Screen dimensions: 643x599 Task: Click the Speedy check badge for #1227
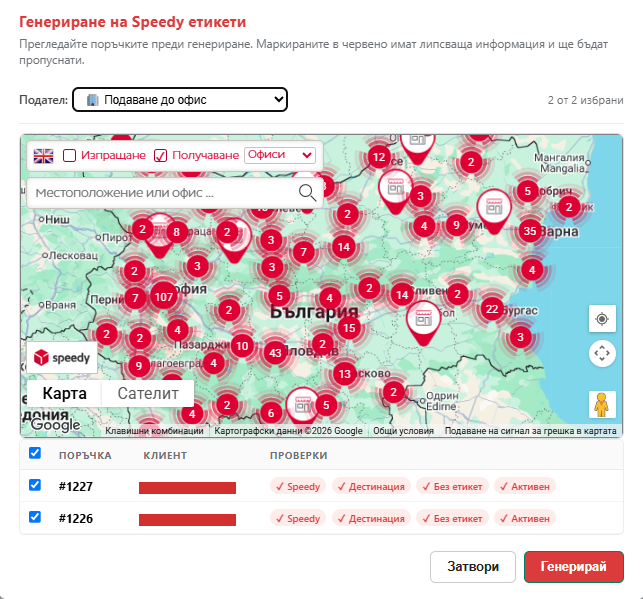298,486
